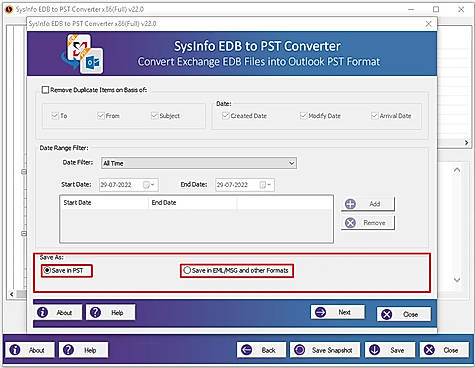Image resolution: width=475 pixels, height=368 pixels.
Task: Click the dialog About button
Action: pos(57,312)
